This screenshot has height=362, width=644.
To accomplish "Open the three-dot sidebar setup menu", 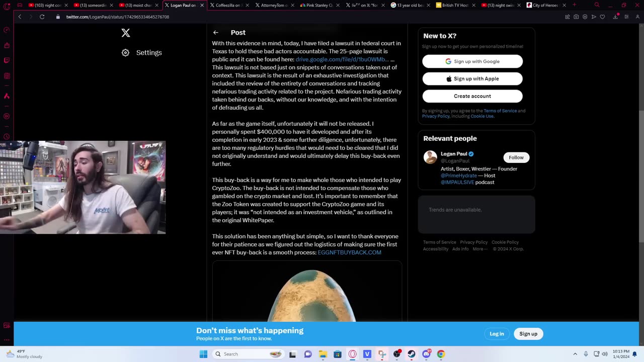I will pos(7,339).
